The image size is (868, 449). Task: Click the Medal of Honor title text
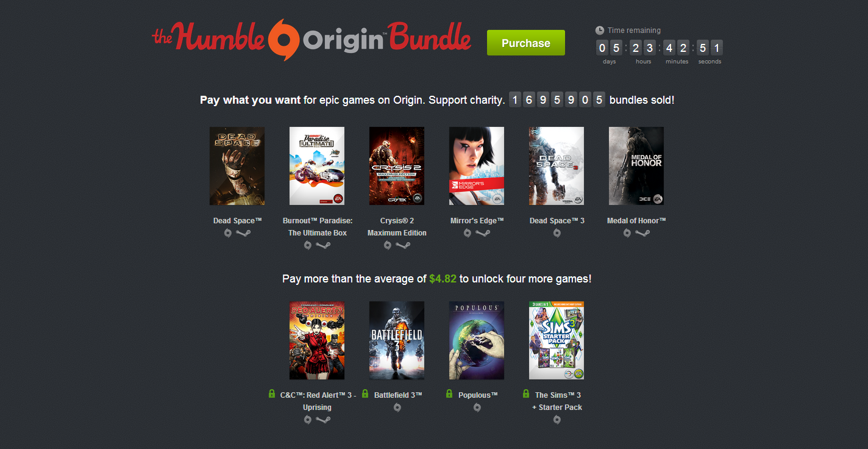pos(636,220)
